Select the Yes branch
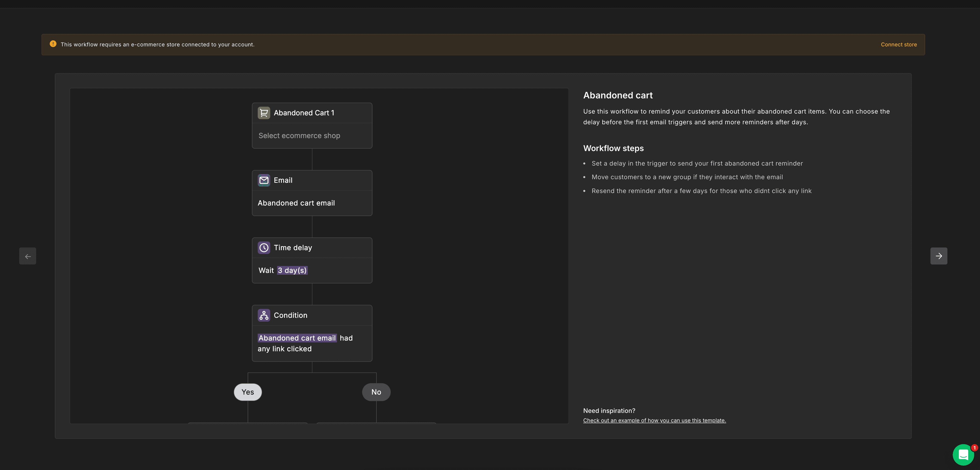The width and height of the screenshot is (980, 470). click(248, 392)
